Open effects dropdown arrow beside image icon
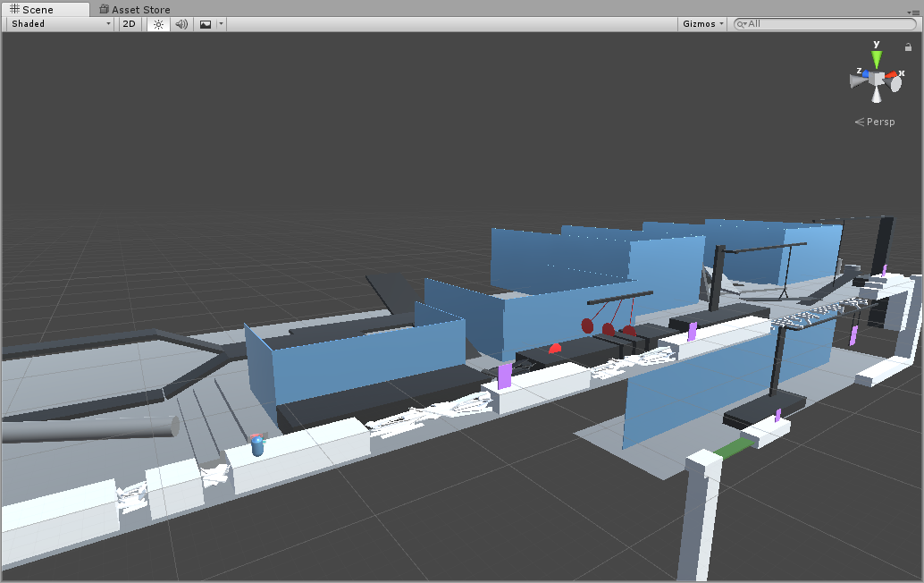The image size is (924, 583). [221, 24]
